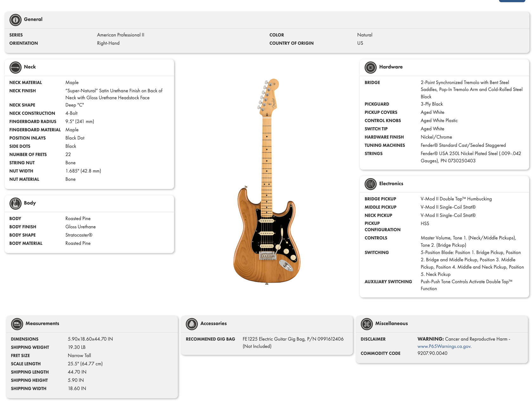Click the commodity code 9207.90.0040 value
The height and width of the screenshot is (411, 532).
tap(432, 353)
